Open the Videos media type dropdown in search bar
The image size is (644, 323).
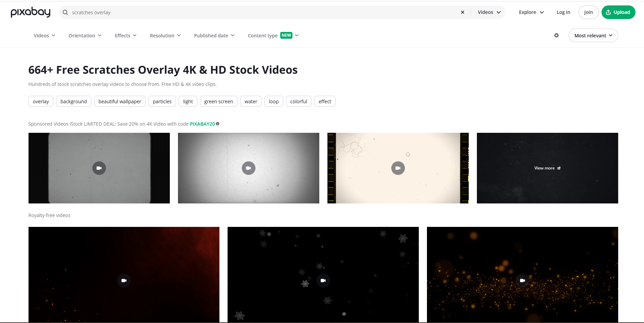pos(489,12)
